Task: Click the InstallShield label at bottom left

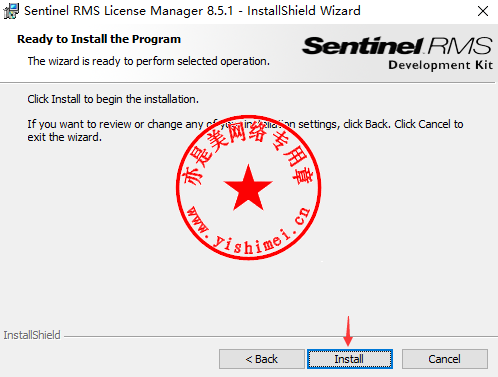Action: pos(32,335)
